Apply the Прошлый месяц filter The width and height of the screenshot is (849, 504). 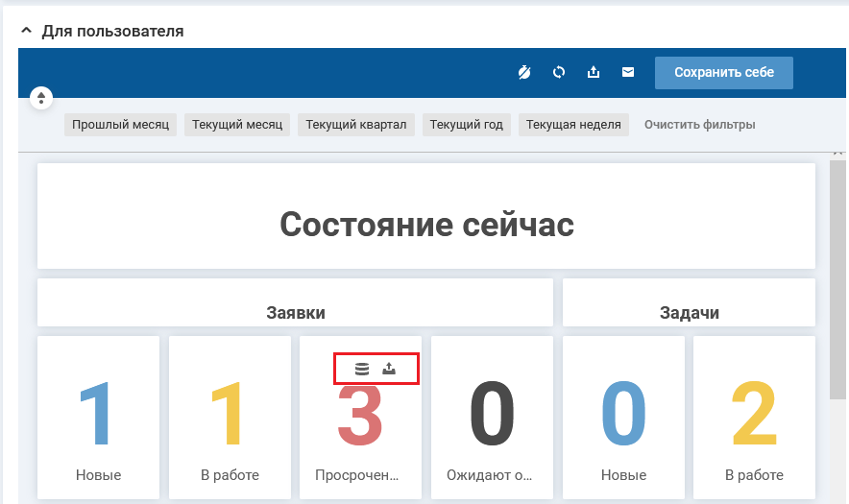click(120, 125)
